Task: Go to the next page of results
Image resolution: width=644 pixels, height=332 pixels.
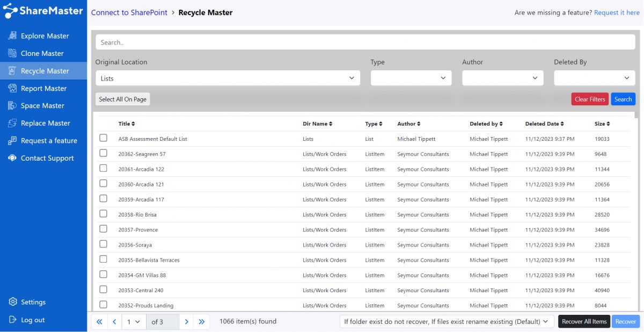Action: (186, 321)
